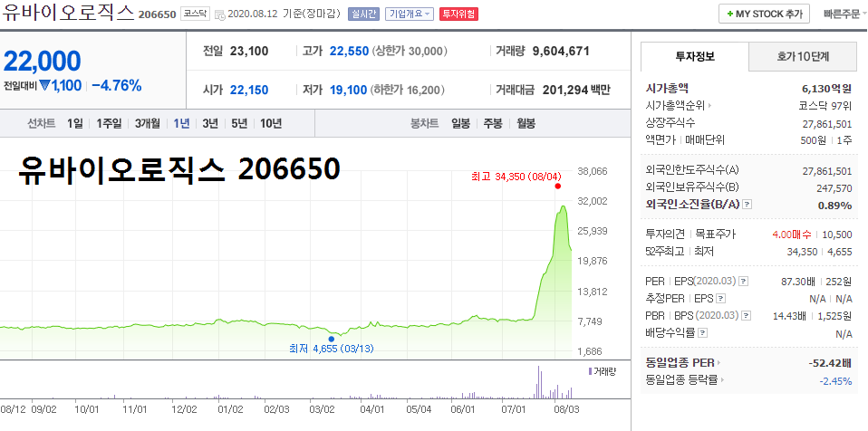Select the 5년 line chart period
This screenshot has height=431, width=868.
coord(239,123)
